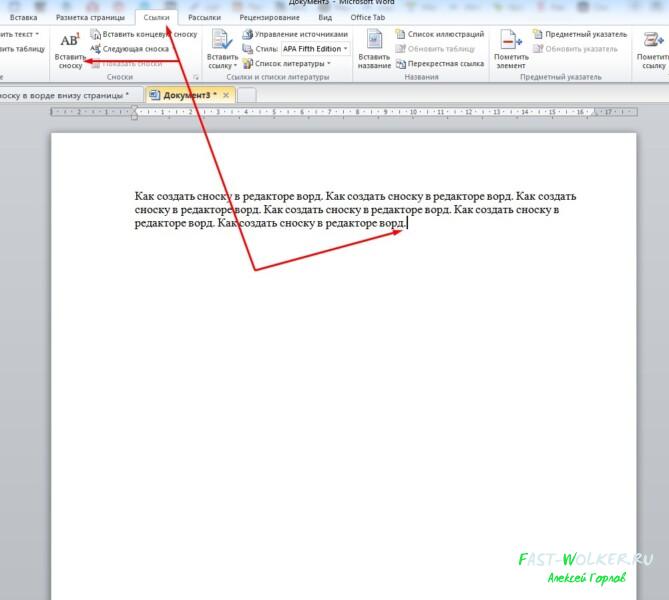The width and height of the screenshot is (669, 600).
Task: Open the APA Fifth Edition style dropdown
Action: pos(316,49)
